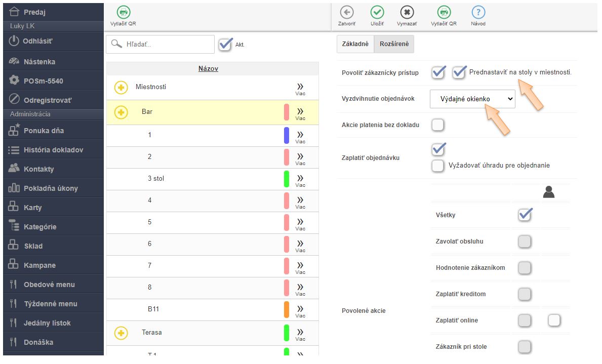The height and width of the screenshot is (364, 602).
Task: Click the Vymazať delete icon
Action: (x=407, y=13)
